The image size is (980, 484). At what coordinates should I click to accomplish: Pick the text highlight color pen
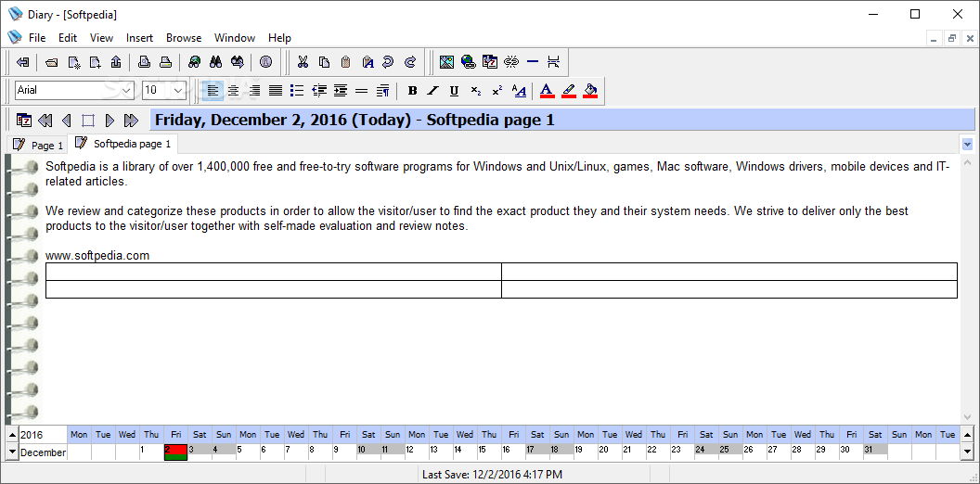[x=568, y=91]
